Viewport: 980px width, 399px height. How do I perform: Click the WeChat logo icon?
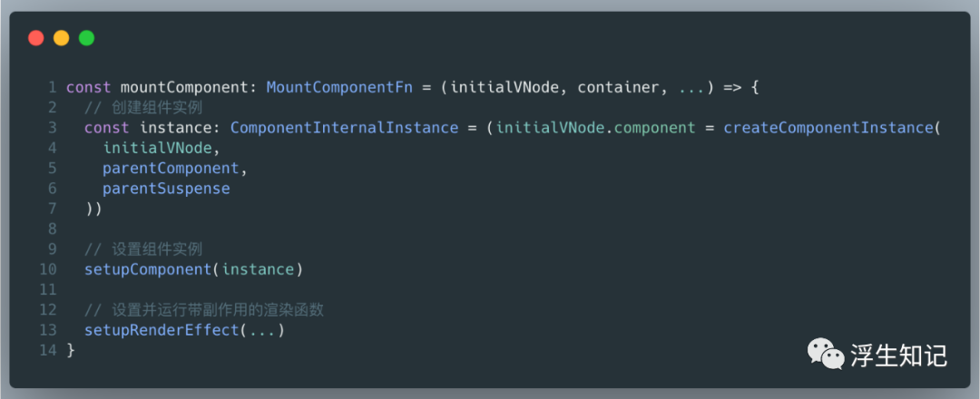pyautogui.click(x=826, y=354)
